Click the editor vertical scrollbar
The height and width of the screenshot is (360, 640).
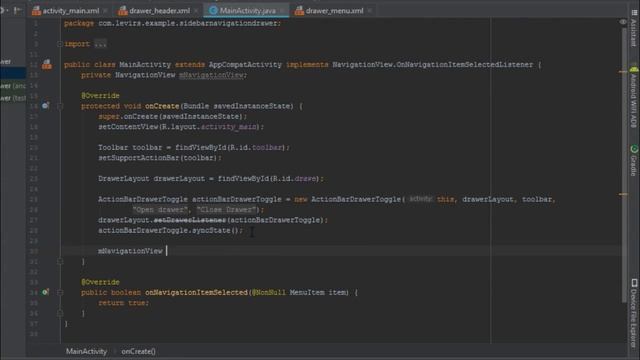point(624,165)
